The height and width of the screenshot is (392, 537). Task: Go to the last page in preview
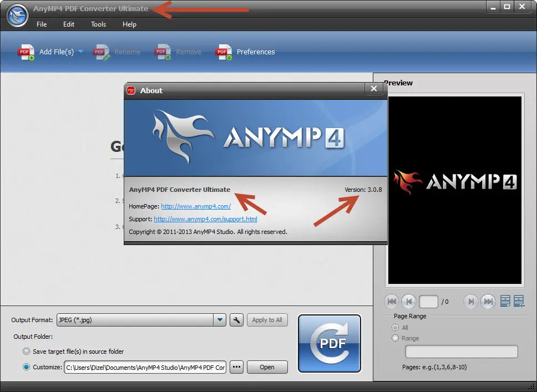tap(488, 302)
